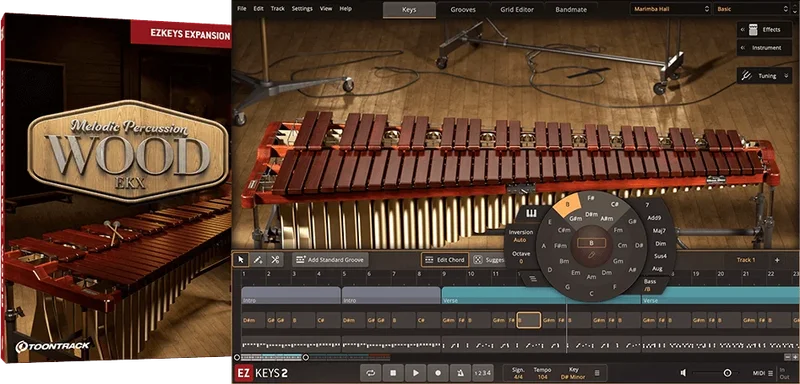The width and height of the screenshot is (800, 384).
Task: Select the highlighted B wedge on chord wheel
Action: 567,204
